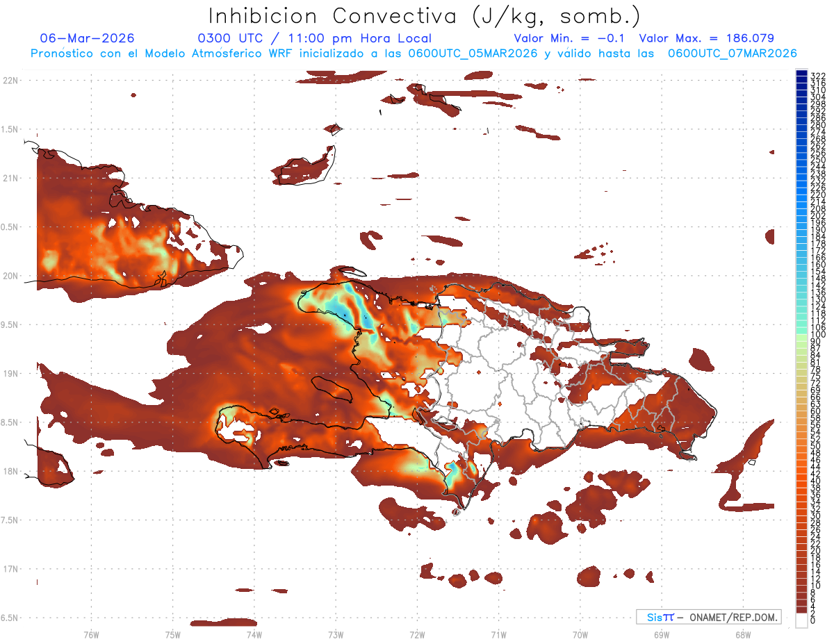Click the '69W' longitude label
Screen dimensions: 834x644
[661, 634]
